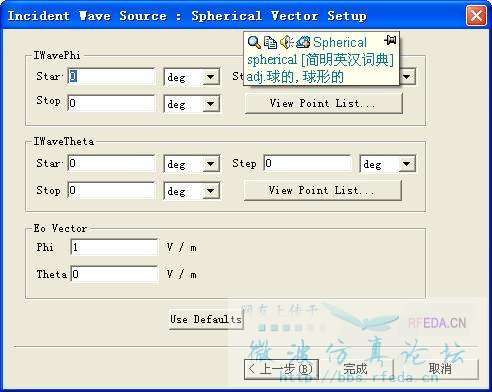Focus the Eo Vector Theta input field
Screen dimensions: 492x392
114,274
